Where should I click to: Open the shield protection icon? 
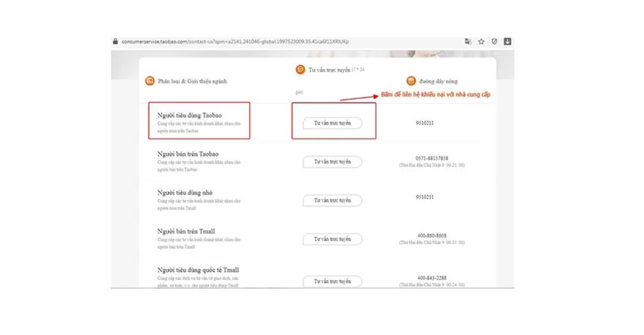coord(494,42)
